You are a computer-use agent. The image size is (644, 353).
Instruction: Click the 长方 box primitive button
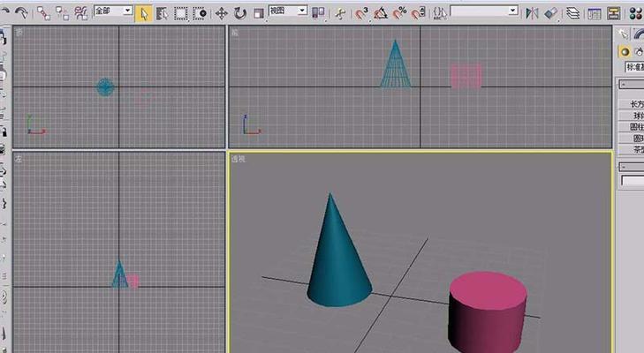pos(632,104)
